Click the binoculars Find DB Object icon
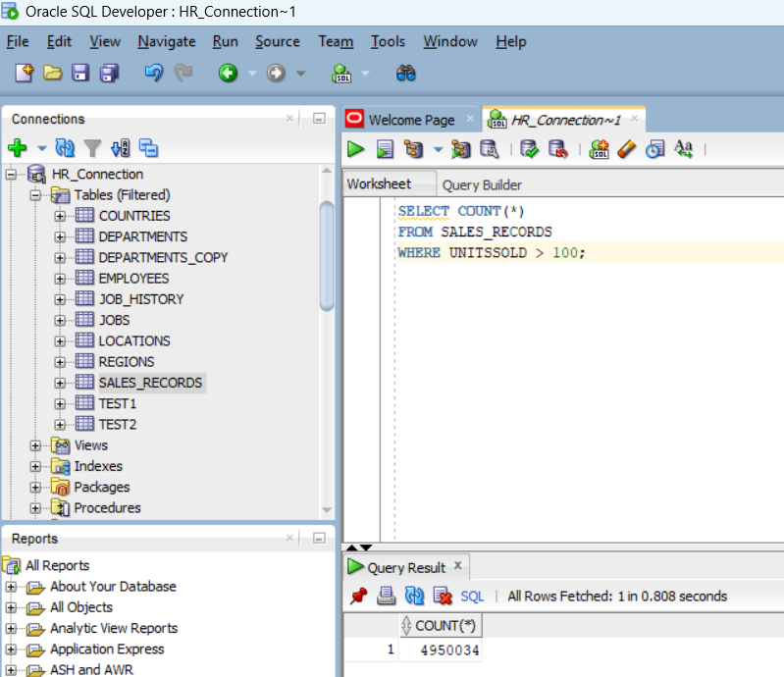The height and width of the screenshot is (677, 784). click(x=406, y=73)
